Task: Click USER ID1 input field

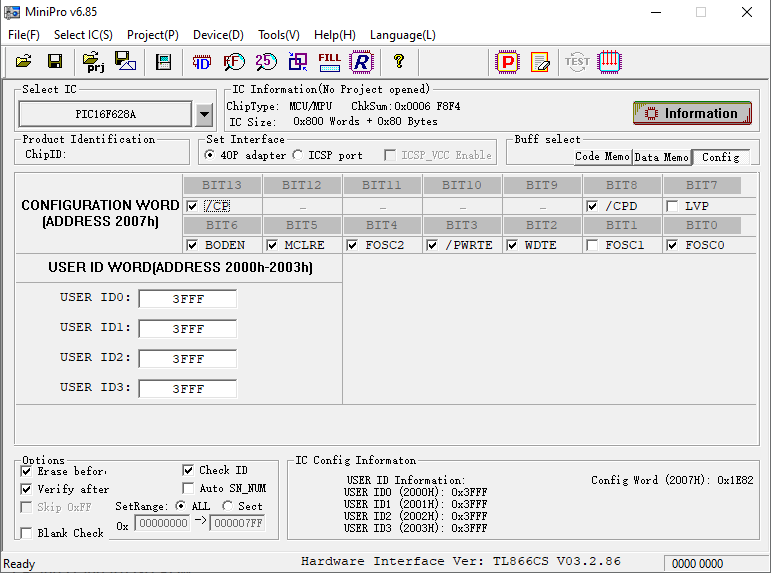Action: pos(187,329)
